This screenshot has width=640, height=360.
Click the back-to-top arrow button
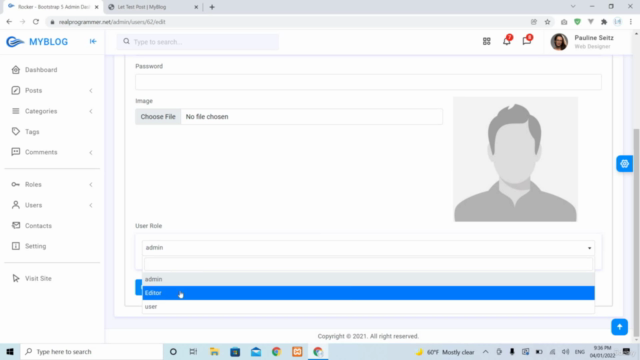click(619, 327)
